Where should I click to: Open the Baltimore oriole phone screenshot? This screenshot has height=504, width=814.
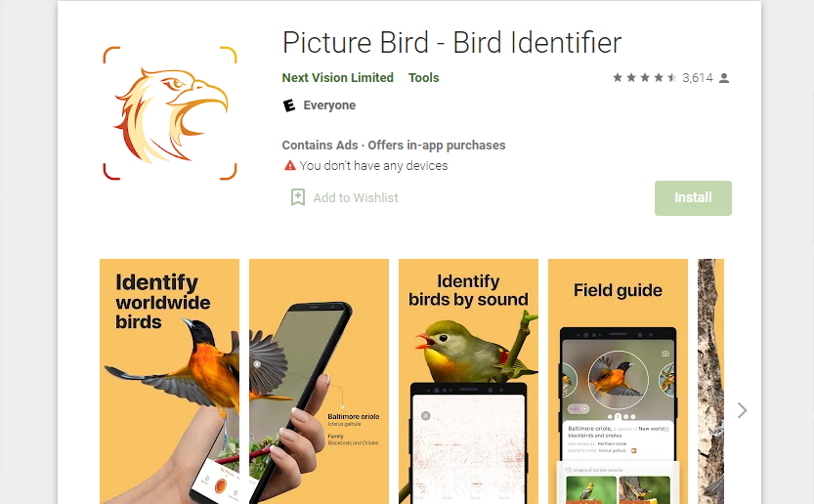(319, 382)
